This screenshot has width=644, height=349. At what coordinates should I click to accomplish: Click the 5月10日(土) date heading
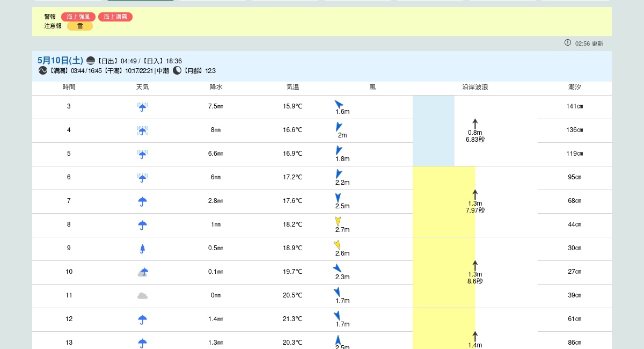(x=60, y=61)
